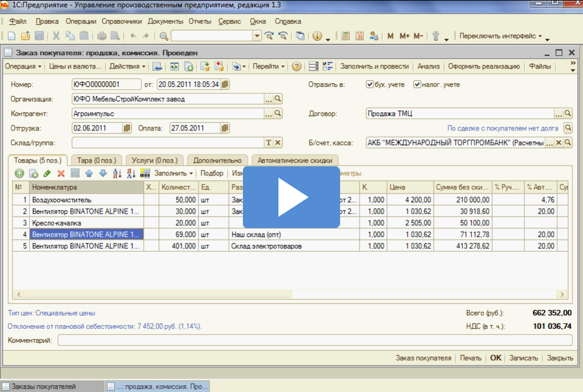Click the Оформить реализацию button
Image resolution: width=583 pixels, height=392 pixels.
coord(484,67)
